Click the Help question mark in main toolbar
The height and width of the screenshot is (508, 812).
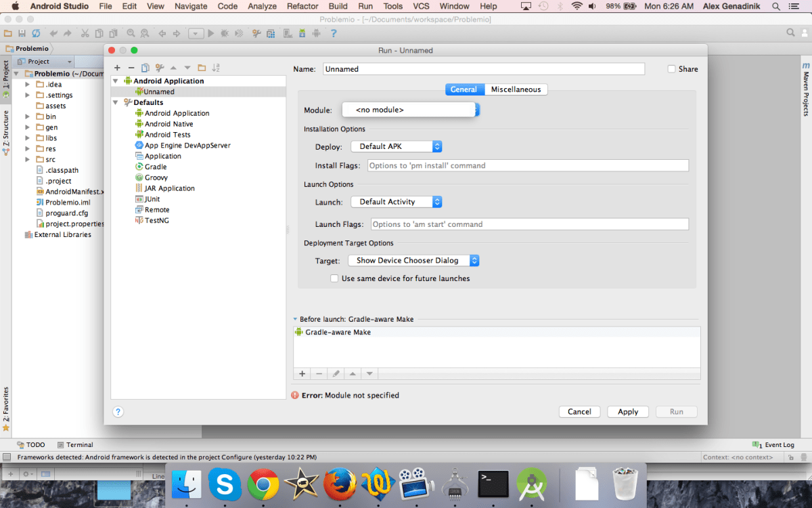pos(333,33)
